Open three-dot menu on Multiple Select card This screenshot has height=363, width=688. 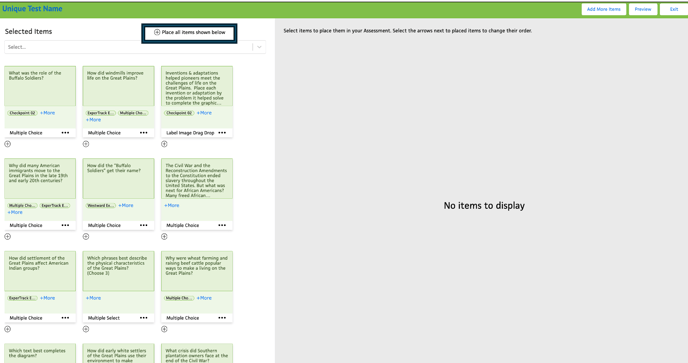pyautogui.click(x=143, y=318)
